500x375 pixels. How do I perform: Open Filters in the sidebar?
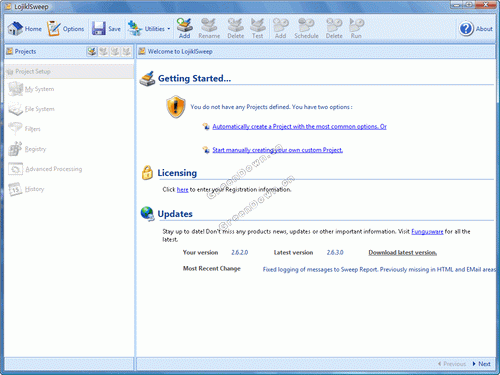[x=24, y=129]
